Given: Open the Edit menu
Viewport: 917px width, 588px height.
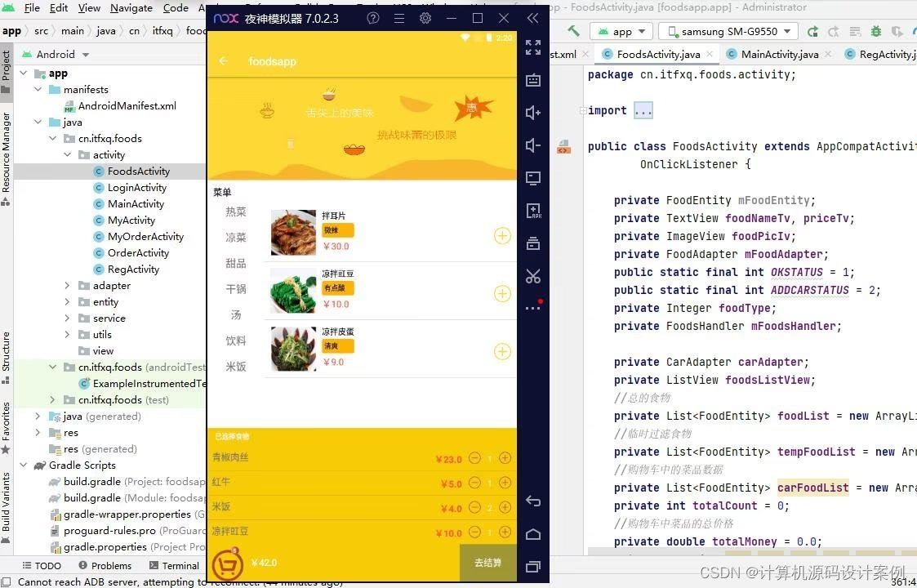Looking at the screenshot, I should (x=59, y=8).
